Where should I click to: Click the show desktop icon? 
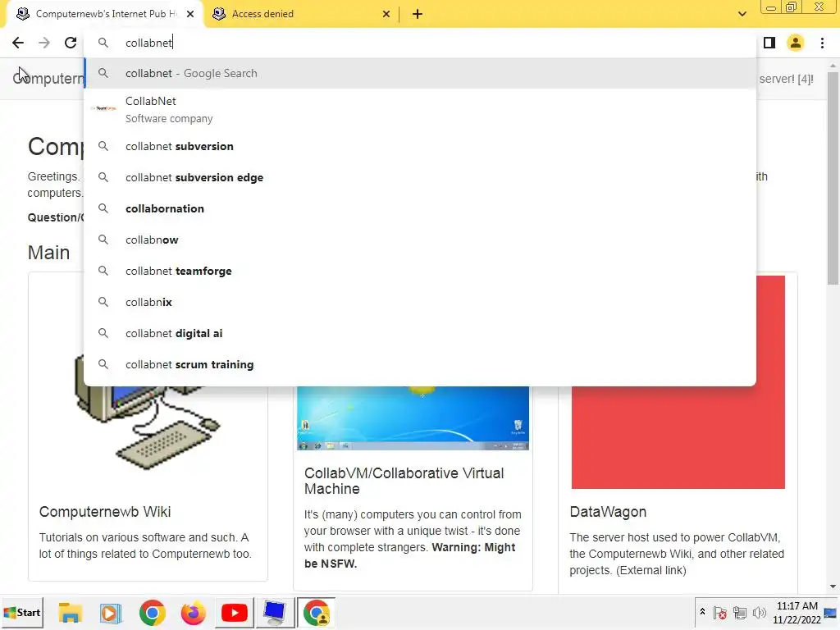[x=831, y=613]
